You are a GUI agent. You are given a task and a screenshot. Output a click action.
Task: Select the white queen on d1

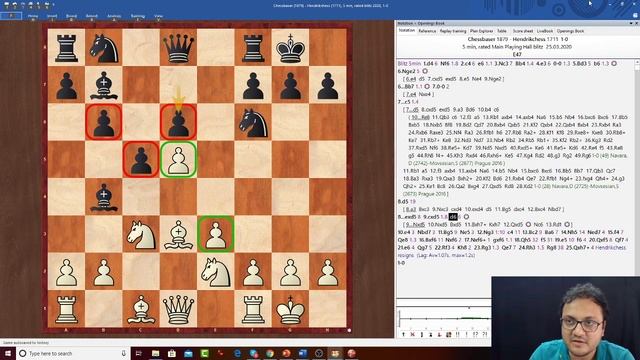pos(178,309)
